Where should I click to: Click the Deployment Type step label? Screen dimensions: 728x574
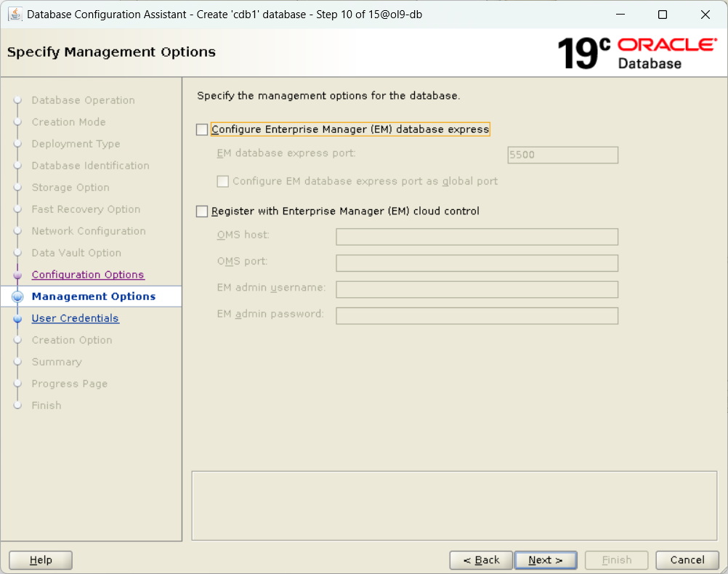point(76,144)
